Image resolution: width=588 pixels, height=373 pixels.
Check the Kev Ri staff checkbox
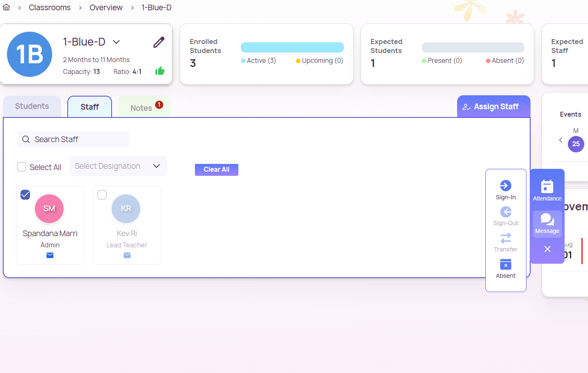[x=102, y=195]
